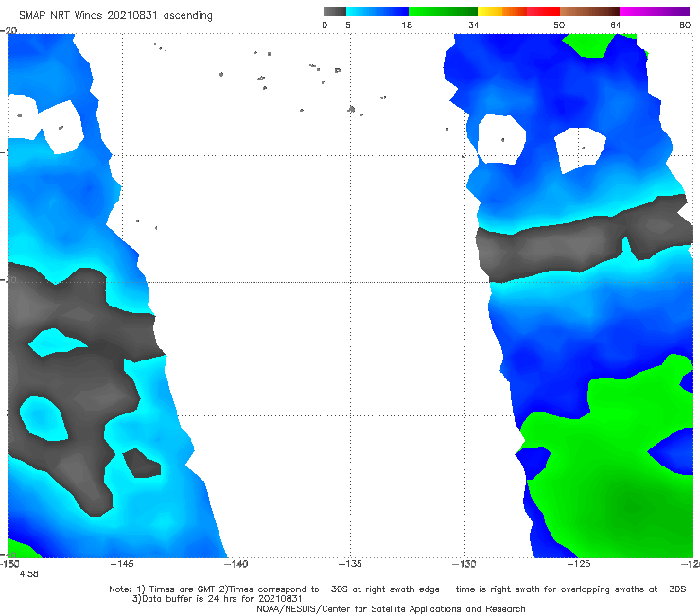Click the '-135' longitude axis label
Viewport: 700px width, 615px height.
[350, 564]
